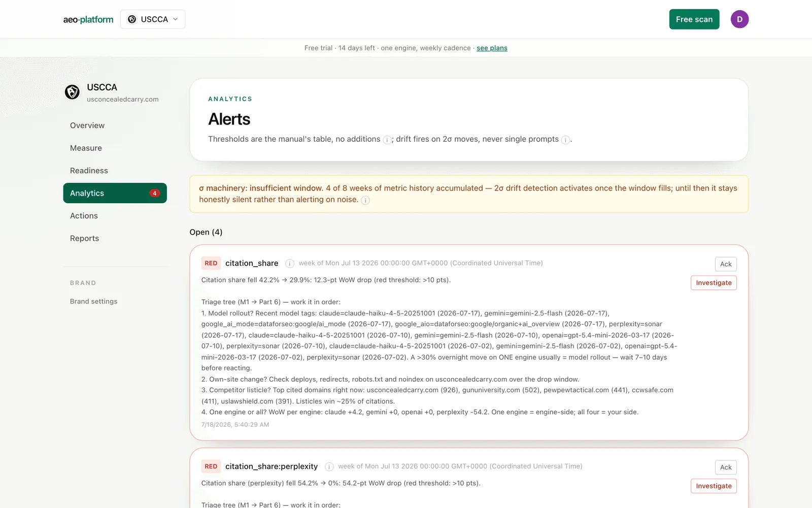Acknowledge the citation_share alert

[726, 264]
